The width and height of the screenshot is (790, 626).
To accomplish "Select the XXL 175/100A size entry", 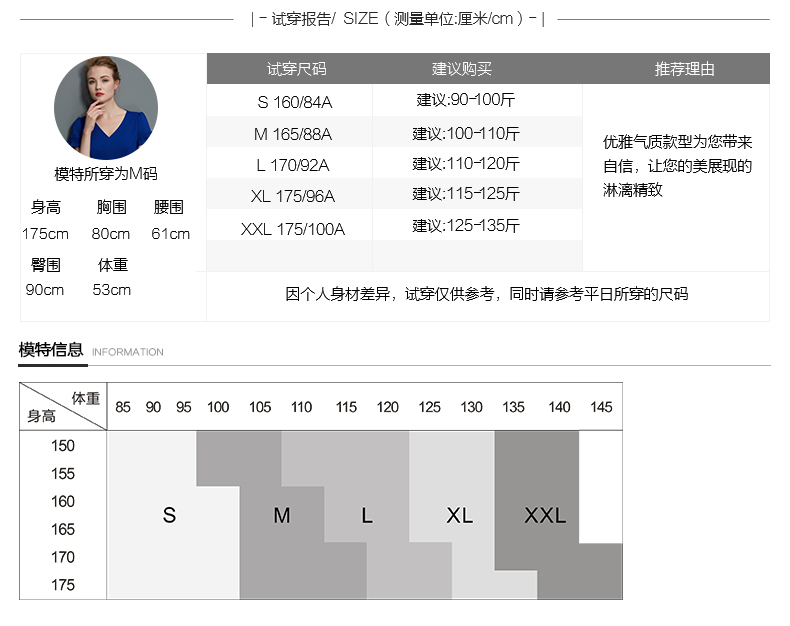I will click(292, 229).
